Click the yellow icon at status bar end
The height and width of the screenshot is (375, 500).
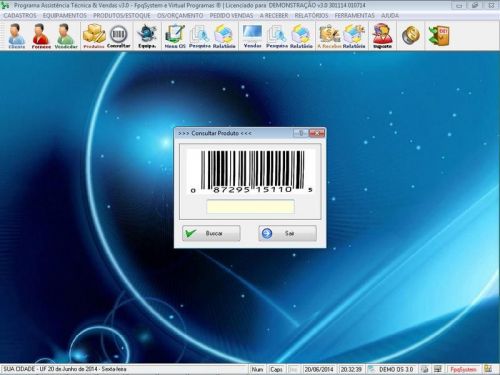[x=488, y=369]
